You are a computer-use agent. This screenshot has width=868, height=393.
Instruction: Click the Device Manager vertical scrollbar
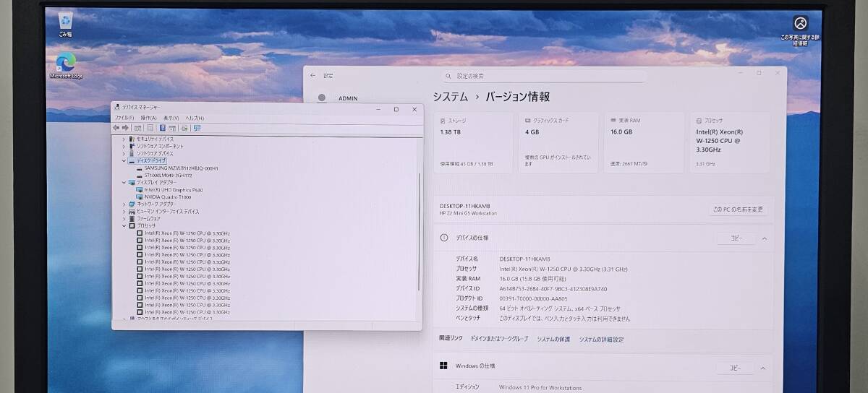pyautogui.click(x=419, y=231)
